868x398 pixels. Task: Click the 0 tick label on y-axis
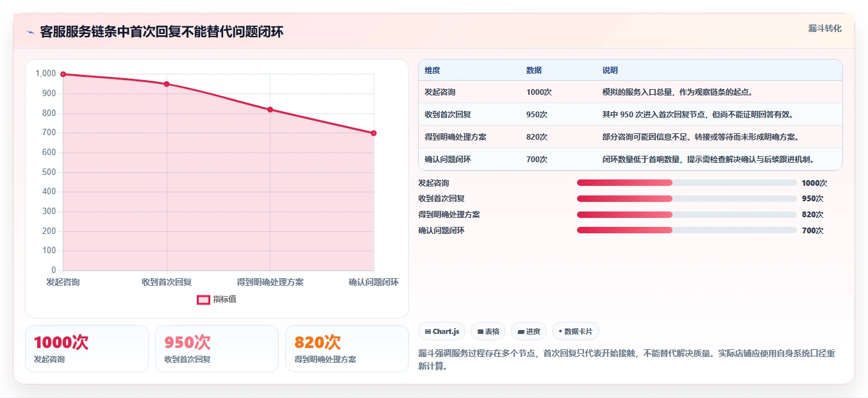(54, 270)
